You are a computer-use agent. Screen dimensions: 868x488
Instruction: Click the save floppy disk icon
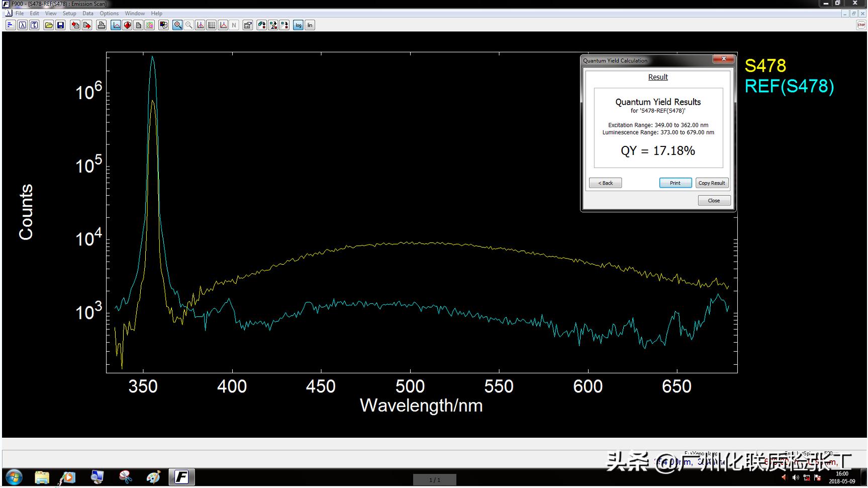(60, 25)
